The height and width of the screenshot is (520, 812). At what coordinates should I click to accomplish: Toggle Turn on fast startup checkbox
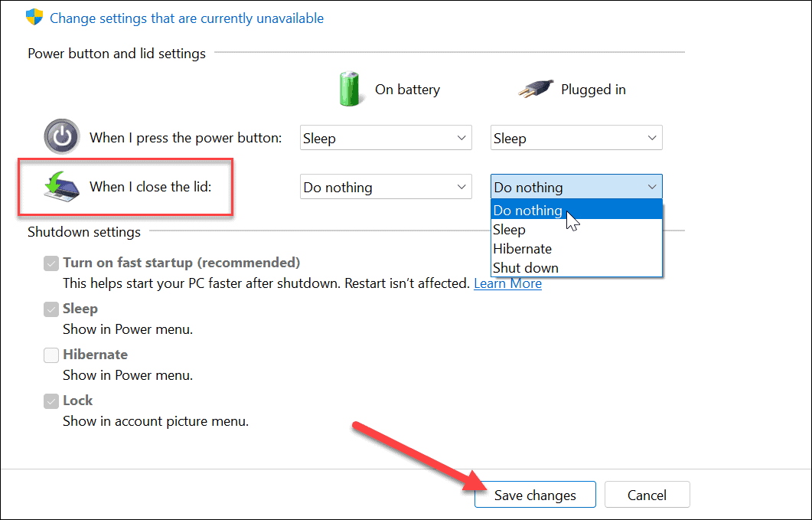(x=51, y=263)
